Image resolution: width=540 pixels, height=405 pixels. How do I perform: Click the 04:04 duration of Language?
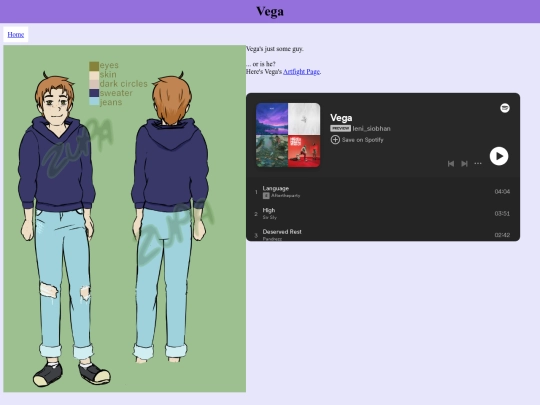pos(502,191)
